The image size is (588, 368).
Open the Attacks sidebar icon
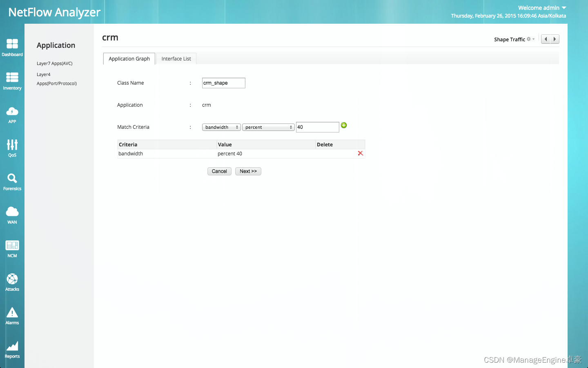click(x=12, y=278)
